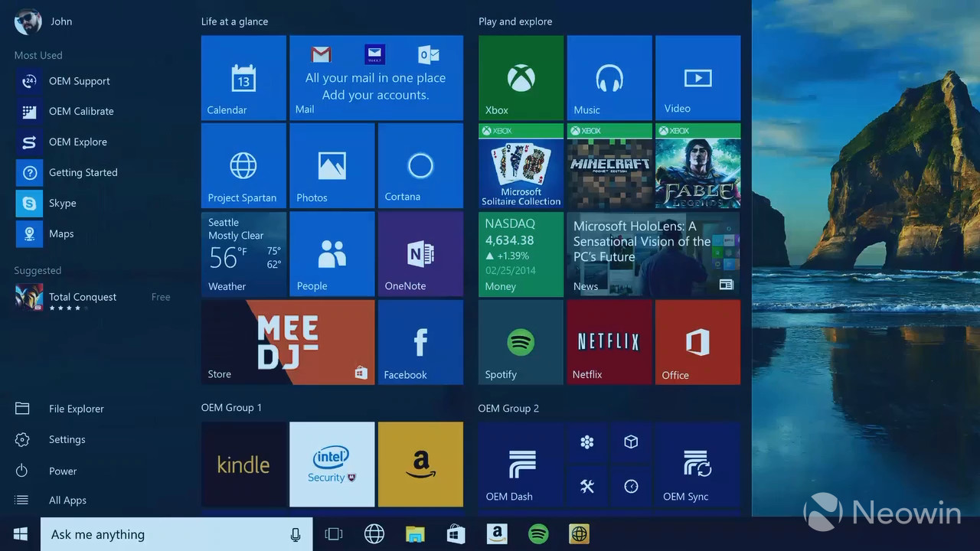The width and height of the screenshot is (980, 551).
Task: Open the Xbox tile
Action: tap(521, 77)
